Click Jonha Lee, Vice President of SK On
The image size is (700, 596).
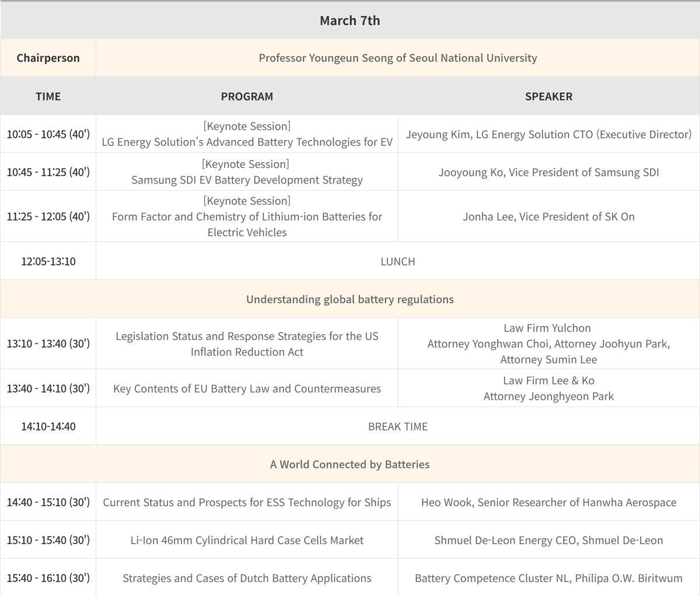[548, 216]
